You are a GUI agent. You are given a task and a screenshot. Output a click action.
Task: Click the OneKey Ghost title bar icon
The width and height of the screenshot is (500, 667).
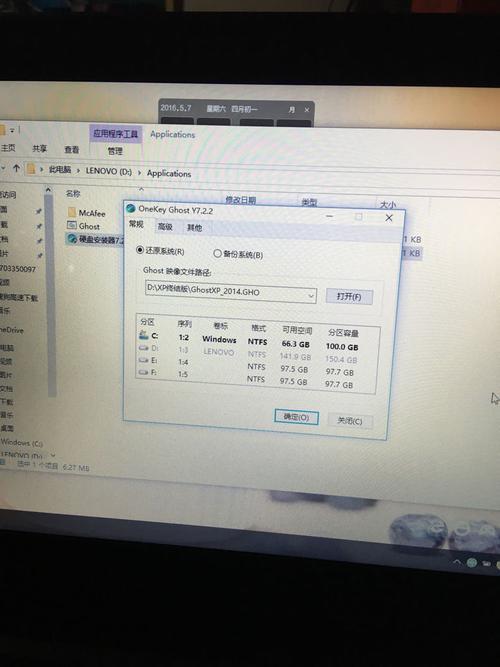[x=131, y=208]
